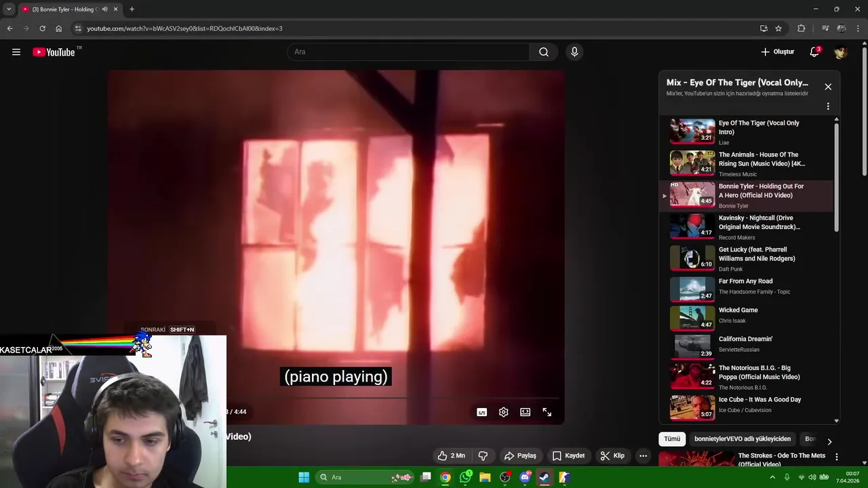Open Steam from the taskbar

[544, 477]
